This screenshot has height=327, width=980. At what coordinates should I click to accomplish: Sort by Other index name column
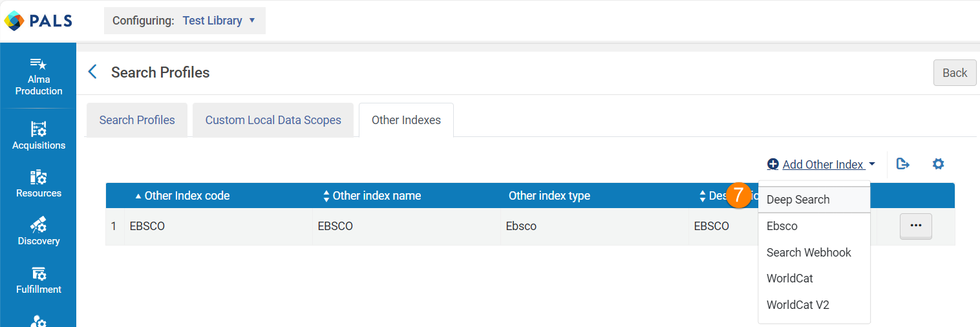pyautogui.click(x=372, y=196)
